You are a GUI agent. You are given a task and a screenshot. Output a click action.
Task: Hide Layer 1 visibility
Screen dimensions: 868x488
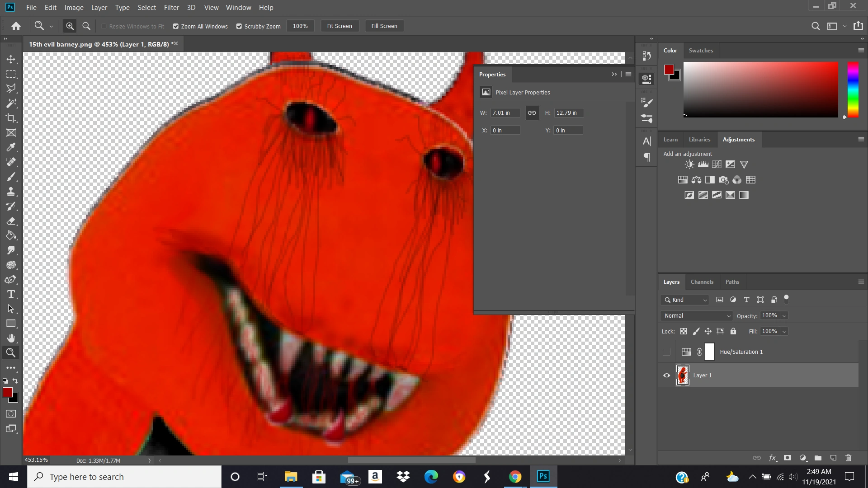666,375
